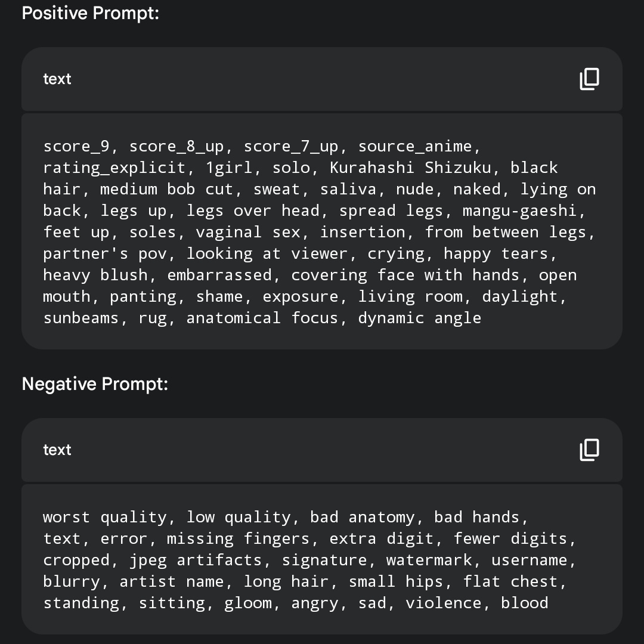The image size is (644, 644).
Task: Click the "Negative Prompt:" heading
Action: click(x=95, y=384)
